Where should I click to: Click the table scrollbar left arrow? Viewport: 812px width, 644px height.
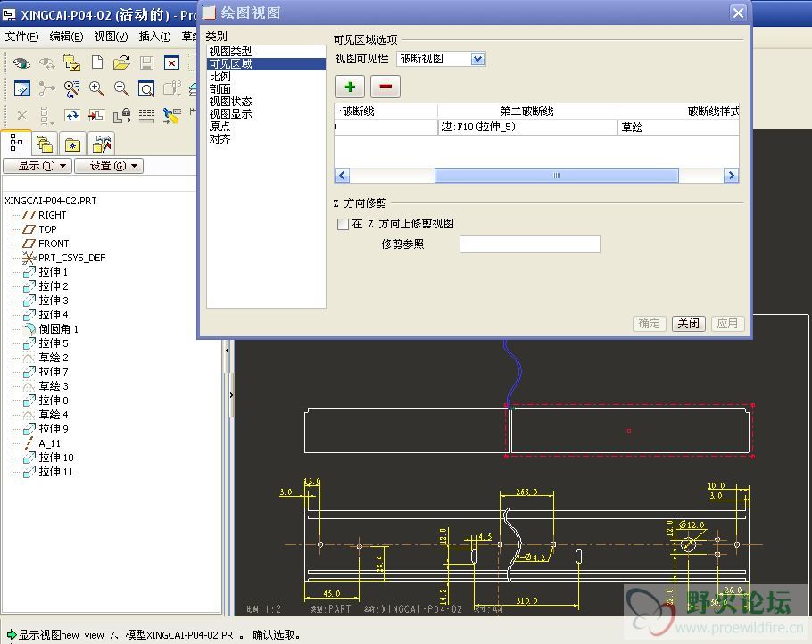coord(342,176)
